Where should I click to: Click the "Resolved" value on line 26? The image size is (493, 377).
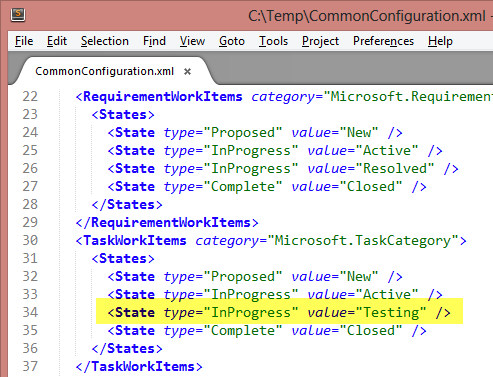pyautogui.click(x=395, y=169)
